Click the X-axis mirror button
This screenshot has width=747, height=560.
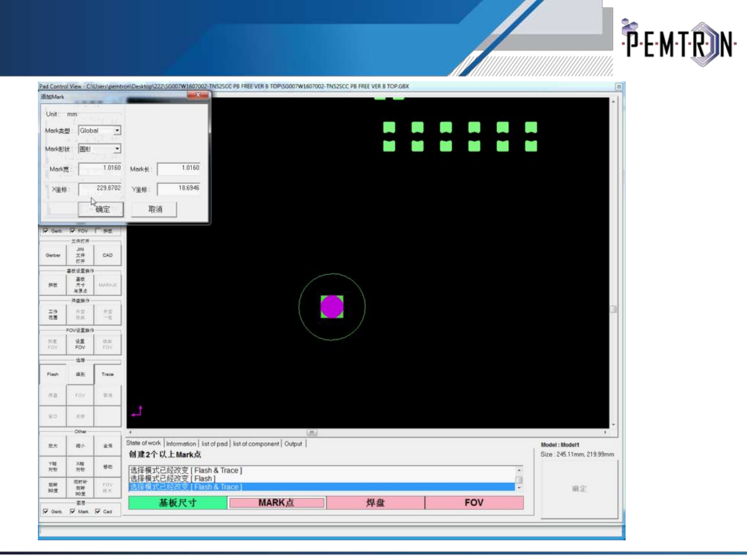[x=80, y=467]
